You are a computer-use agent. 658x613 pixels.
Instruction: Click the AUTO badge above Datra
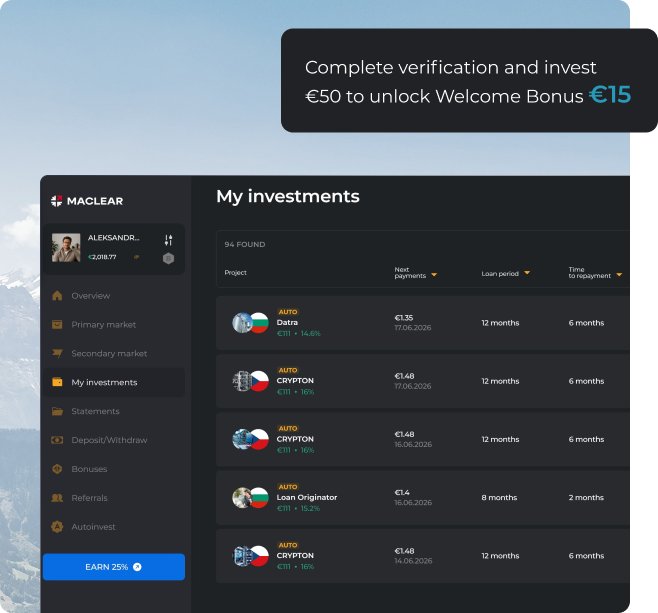288,312
